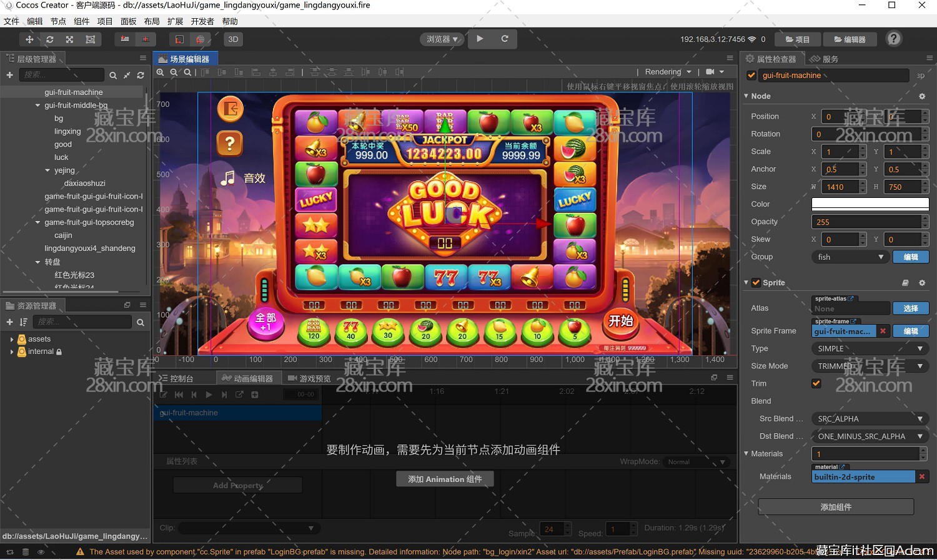The image size is (937, 560).
Task: Click the refresh preview icon
Action: pos(505,39)
